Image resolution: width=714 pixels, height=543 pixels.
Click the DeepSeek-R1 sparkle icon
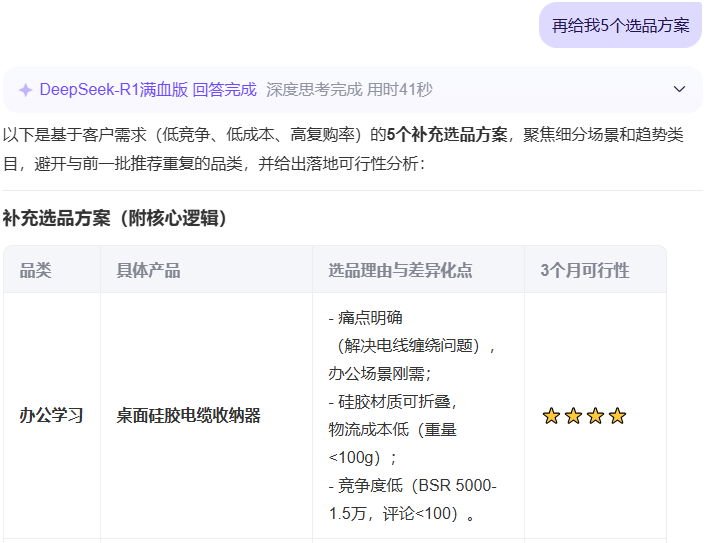(x=26, y=90)
